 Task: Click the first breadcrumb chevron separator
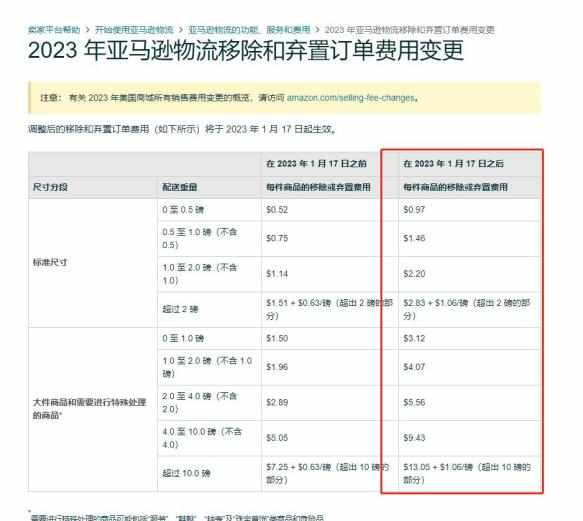pyautogui.click(x=87, y=29)
